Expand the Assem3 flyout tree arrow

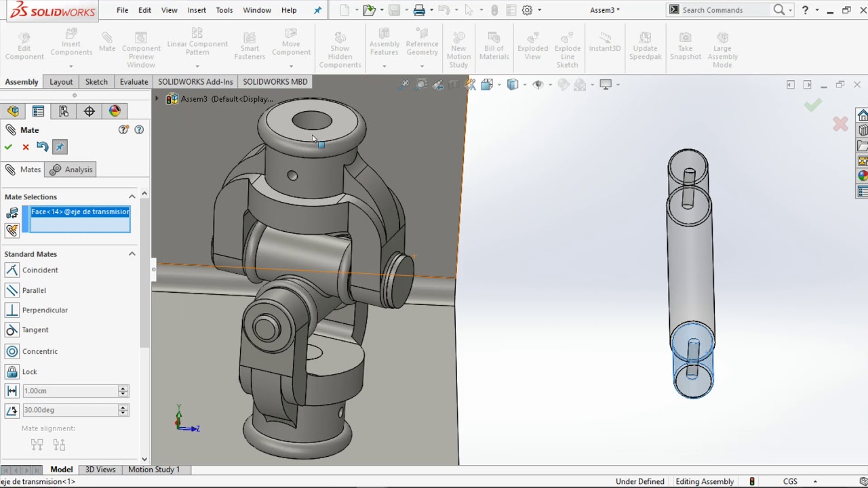click(x=157, y=99)
